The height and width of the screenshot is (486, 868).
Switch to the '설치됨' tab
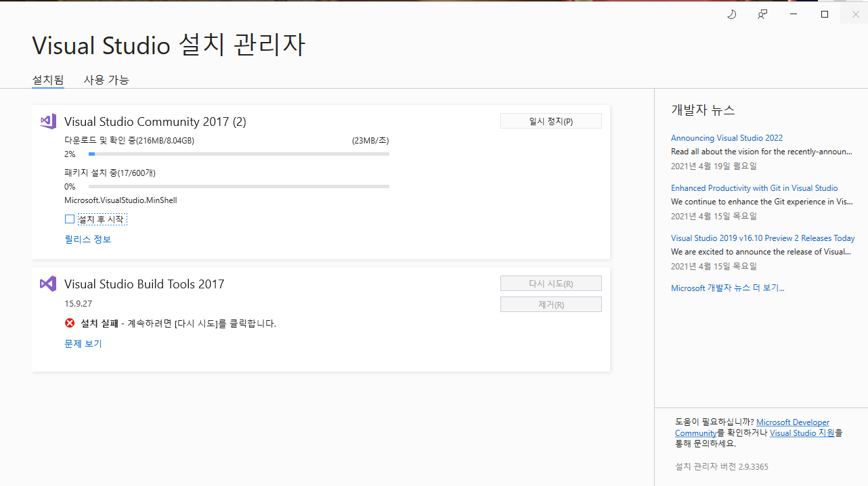pyautogui.click(x=48, y=80)
